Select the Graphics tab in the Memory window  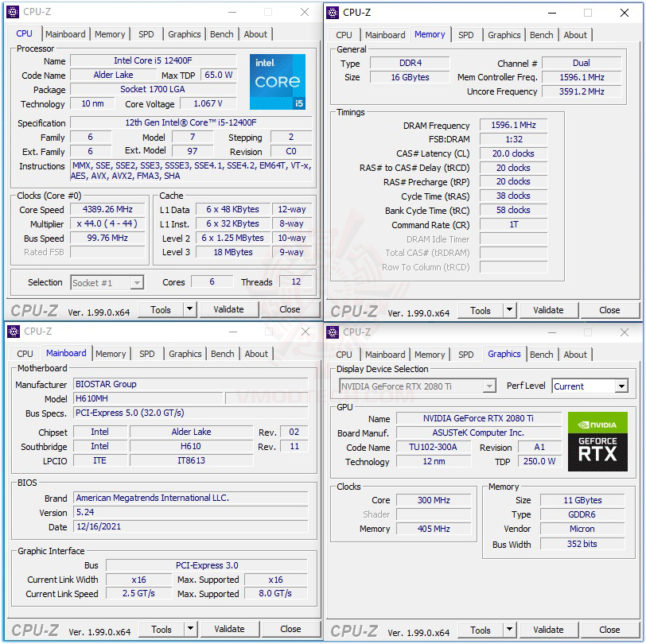504,35
